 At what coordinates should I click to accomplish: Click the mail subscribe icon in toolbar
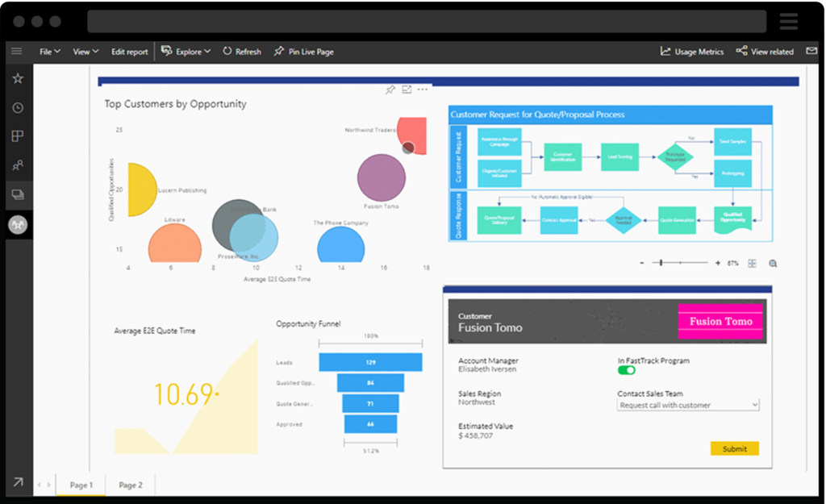[x=811, y=51]
